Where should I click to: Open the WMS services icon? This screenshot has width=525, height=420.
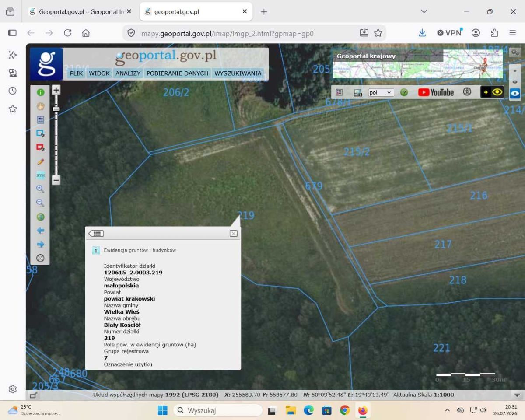[357, 92]
